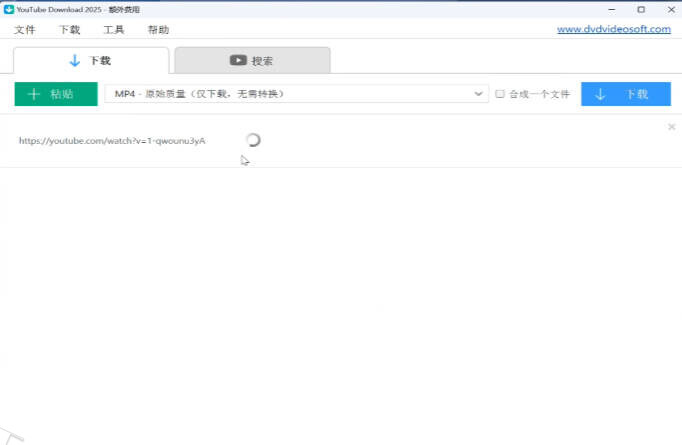Click the YouTube Download app icon in title bar
The image size is (682, 445).
[9, 9]
